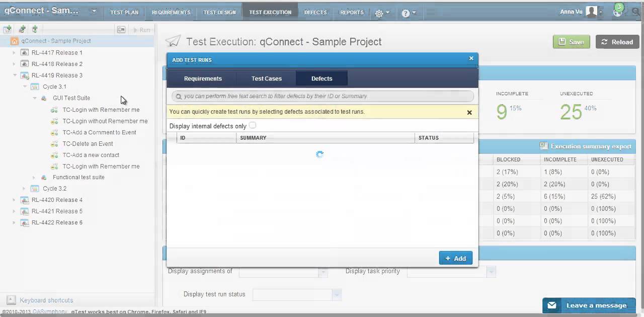This screenshot has height=317, width=644.
Task: Toggle Display internal defects only checkbox
Action: point(253,125)
